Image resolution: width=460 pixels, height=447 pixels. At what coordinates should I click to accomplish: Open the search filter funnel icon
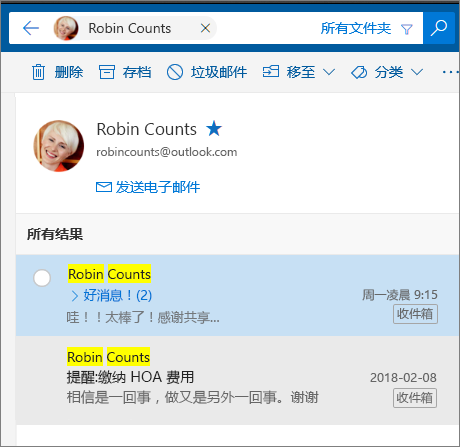pos(407,29)
